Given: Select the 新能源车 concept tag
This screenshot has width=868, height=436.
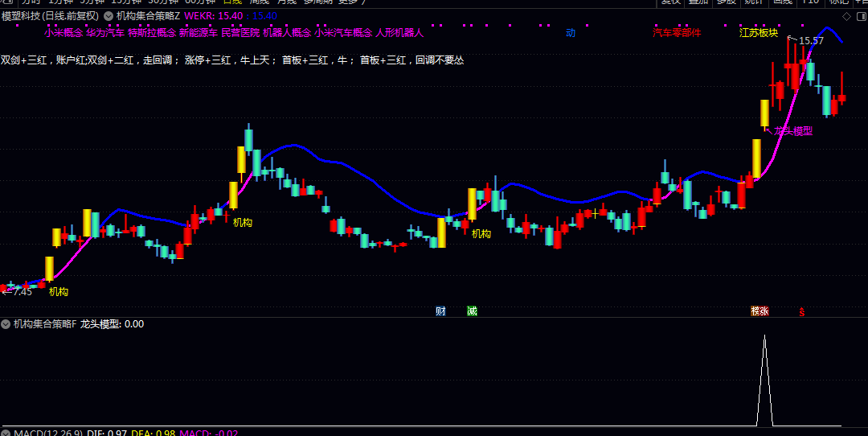Looking at the screenshot, I should point(199,33).
